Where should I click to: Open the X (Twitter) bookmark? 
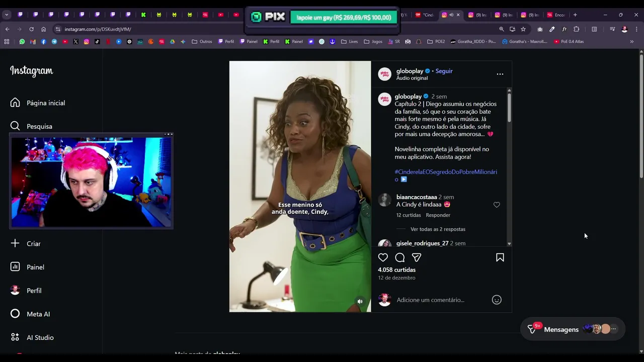click(75, 42)
